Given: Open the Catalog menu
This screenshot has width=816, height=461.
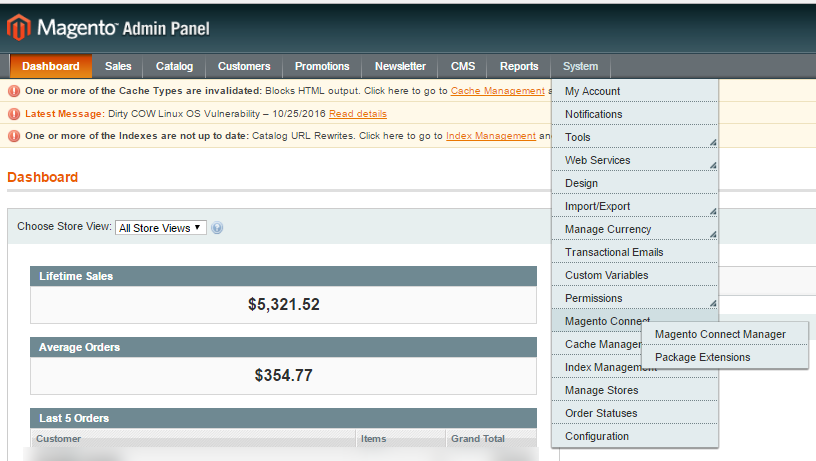Looking at the screenshot, I should (x=174, y=66).
